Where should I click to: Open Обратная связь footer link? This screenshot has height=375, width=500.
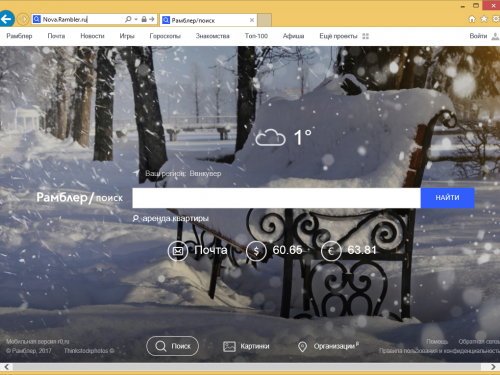coord(479,342)
